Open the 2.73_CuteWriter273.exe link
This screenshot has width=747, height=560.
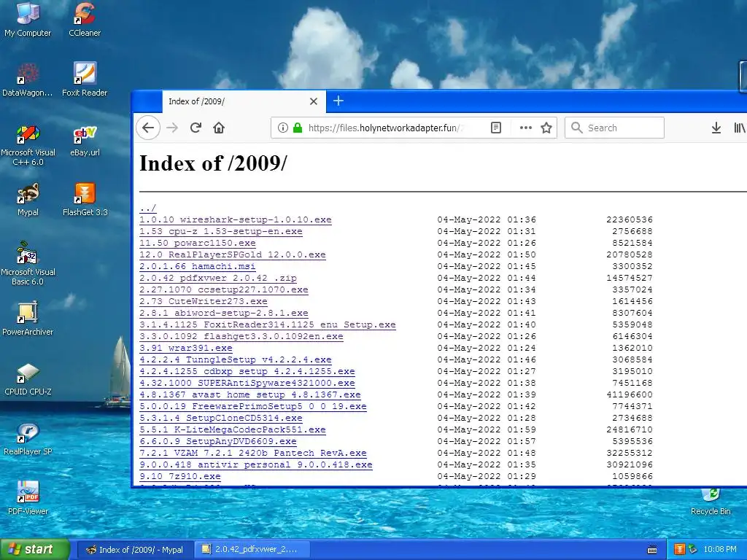[x=204, y=301]
